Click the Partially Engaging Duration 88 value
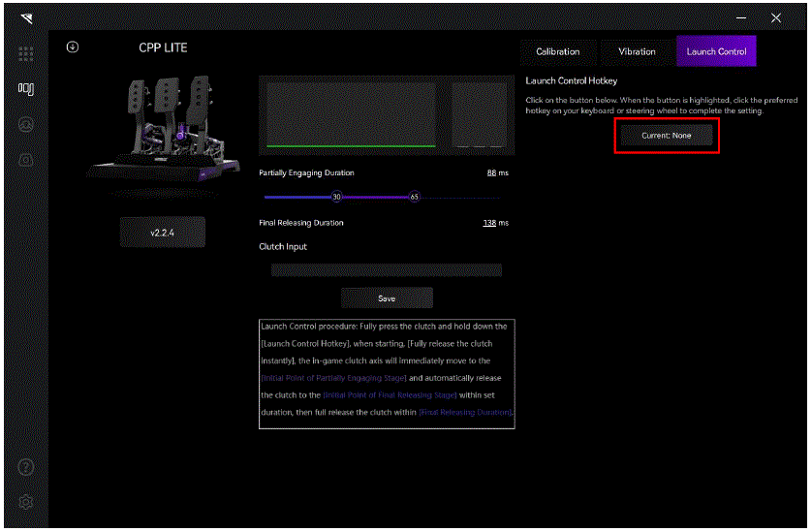812x532 pixels. 491,173
